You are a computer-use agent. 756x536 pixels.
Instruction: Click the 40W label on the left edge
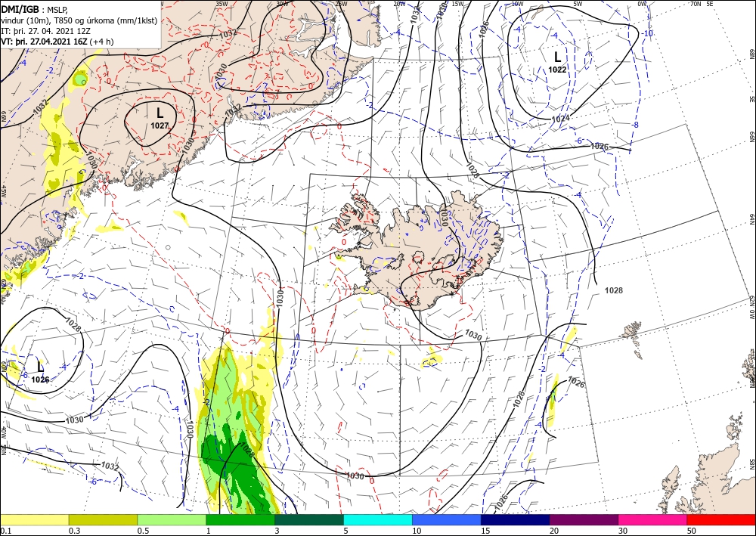click(3, 434)
